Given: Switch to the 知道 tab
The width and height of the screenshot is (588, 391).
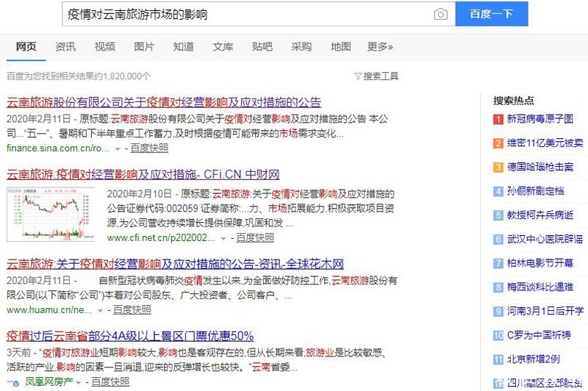Looking at the screenshot, I should pos(183,46).
